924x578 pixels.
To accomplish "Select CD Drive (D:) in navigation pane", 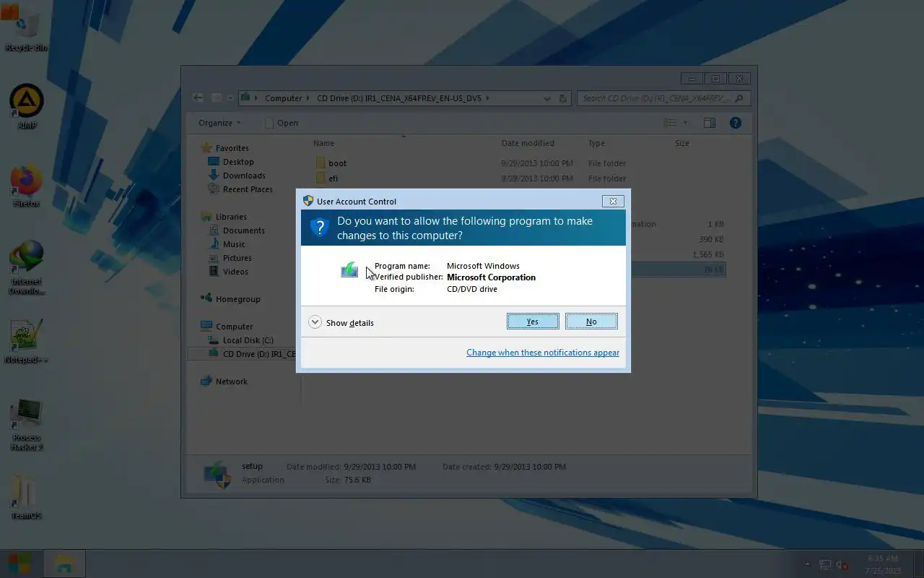I will click(x=251, y=354).
